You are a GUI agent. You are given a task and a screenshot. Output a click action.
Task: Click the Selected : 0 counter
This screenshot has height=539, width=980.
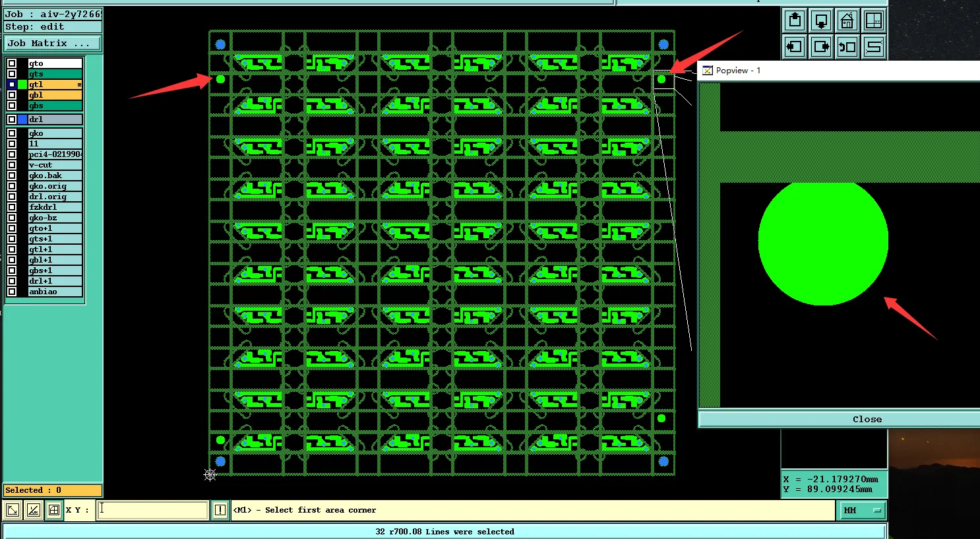point(53,490)
